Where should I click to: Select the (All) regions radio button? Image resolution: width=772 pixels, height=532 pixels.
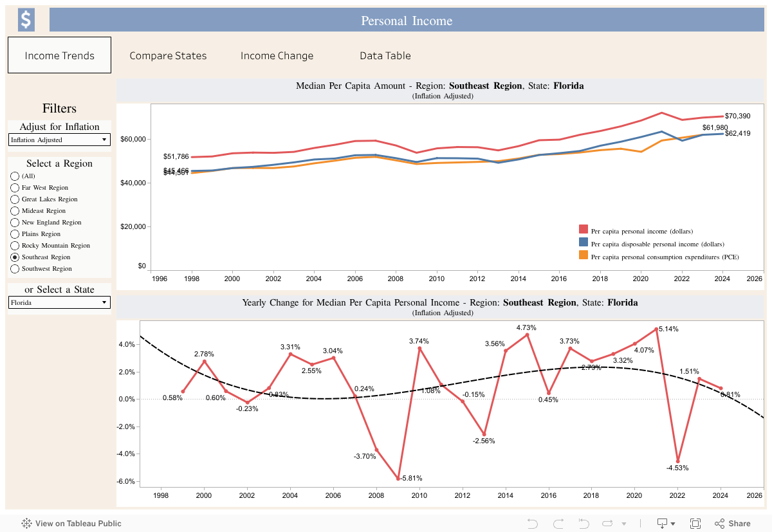click(x=15, y=176)
